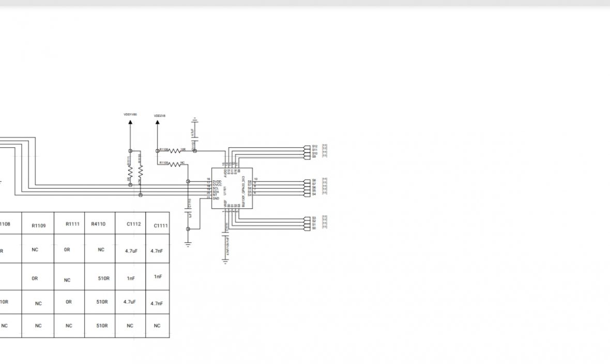Click the SDA pin label on chip
This screenshot has width=610, height=364.
click(x=216, y=191)
